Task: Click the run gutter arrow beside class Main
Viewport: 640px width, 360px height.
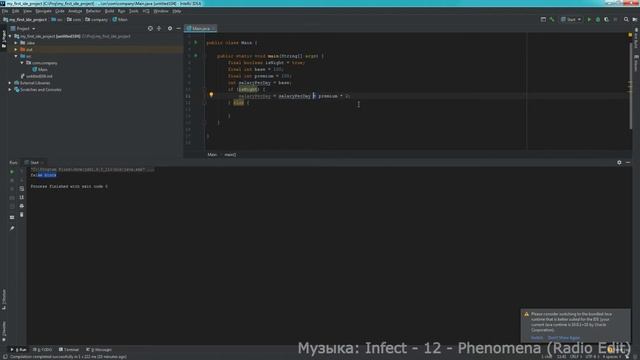Action: [196, 42]
